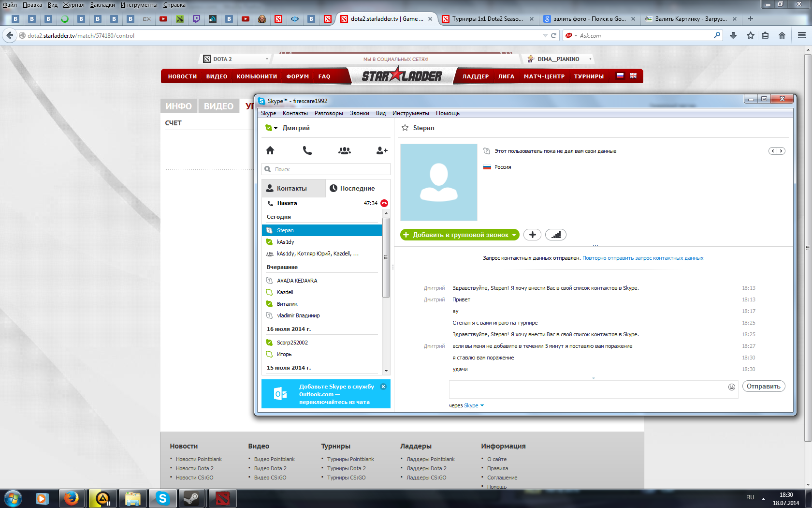Viewport: 812px width, 508px height.
Task: Switch site language to Russian flag
Action: pos(620,76)
